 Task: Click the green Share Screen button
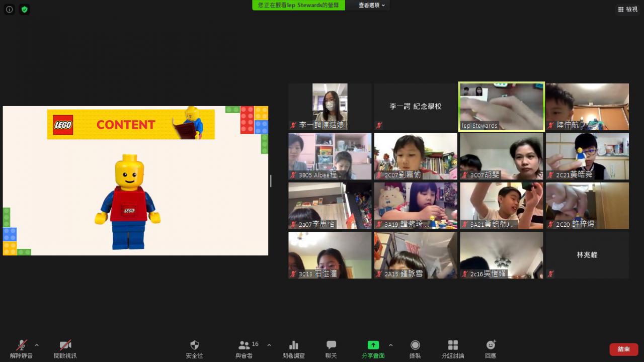373,348
